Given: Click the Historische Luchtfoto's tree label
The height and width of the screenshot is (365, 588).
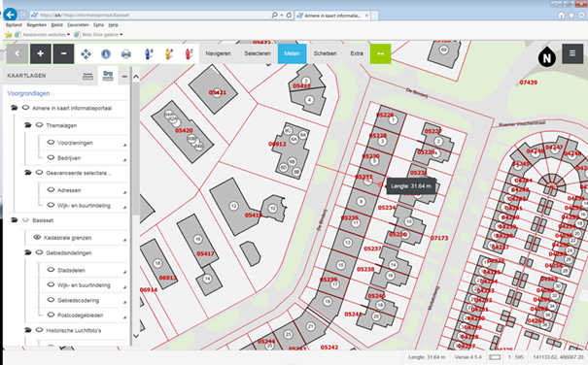Looking at the screenshot, I should click(74, 330).
